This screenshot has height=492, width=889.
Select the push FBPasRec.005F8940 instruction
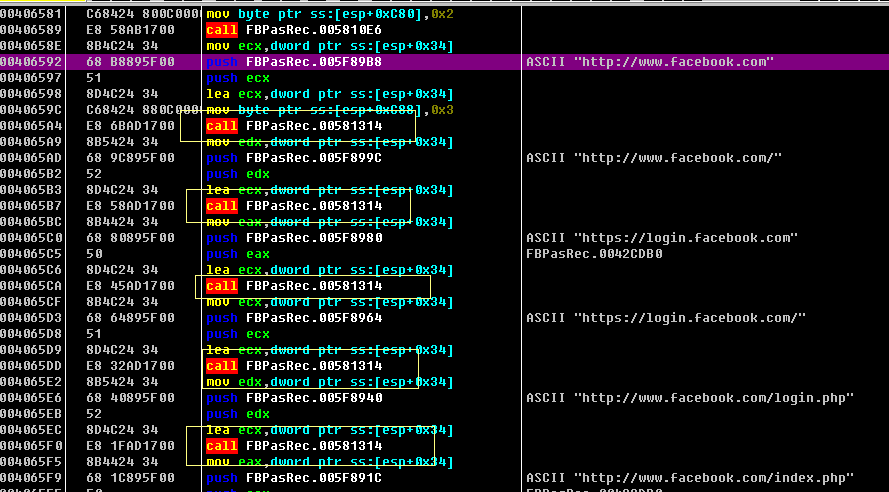point(294,397)
